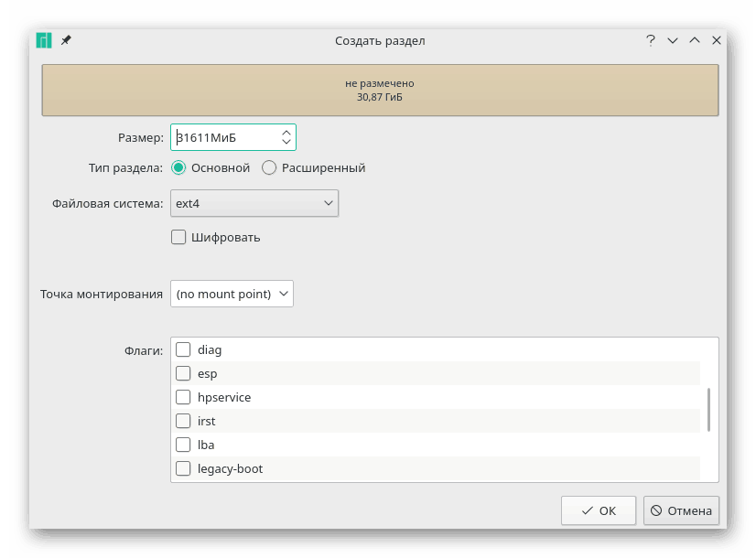Click the Manjaro logo icon in title bar
This screenshot has height=558, width=756.
44,40
